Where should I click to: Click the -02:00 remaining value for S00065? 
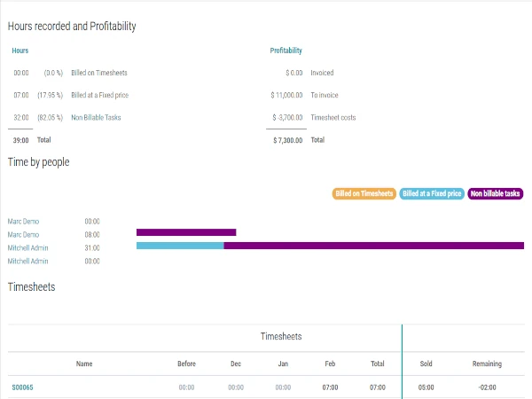point(487,387)
